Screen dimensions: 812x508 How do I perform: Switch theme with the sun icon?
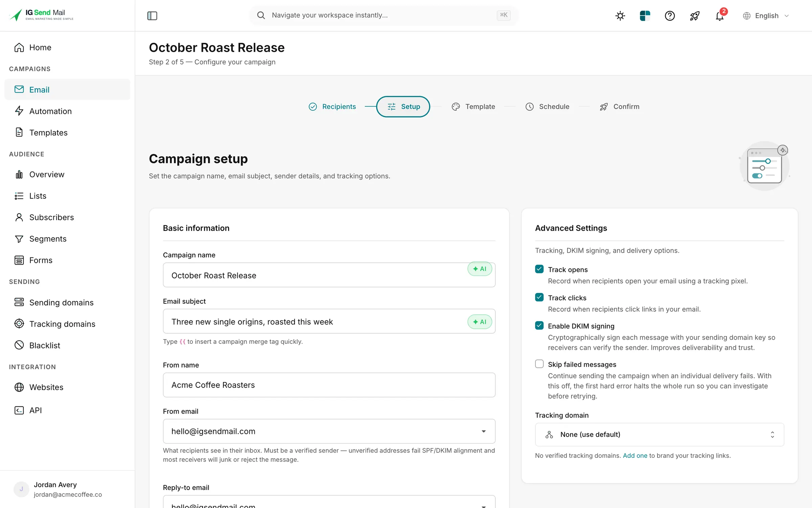(620, 16)
